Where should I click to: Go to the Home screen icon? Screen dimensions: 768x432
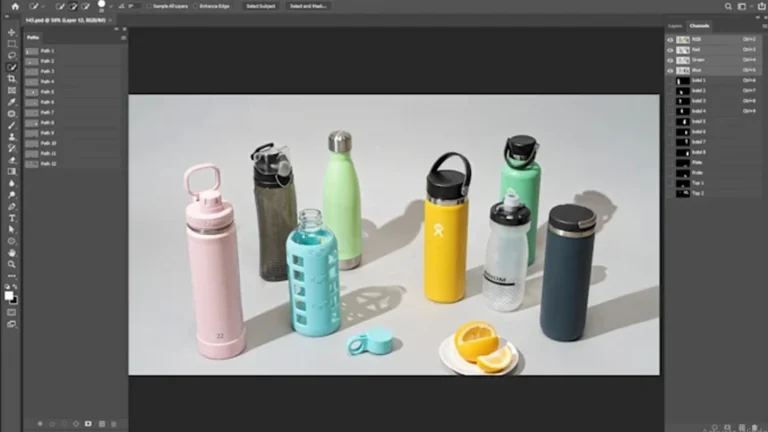pyautogui.click(x=15, y=6)
